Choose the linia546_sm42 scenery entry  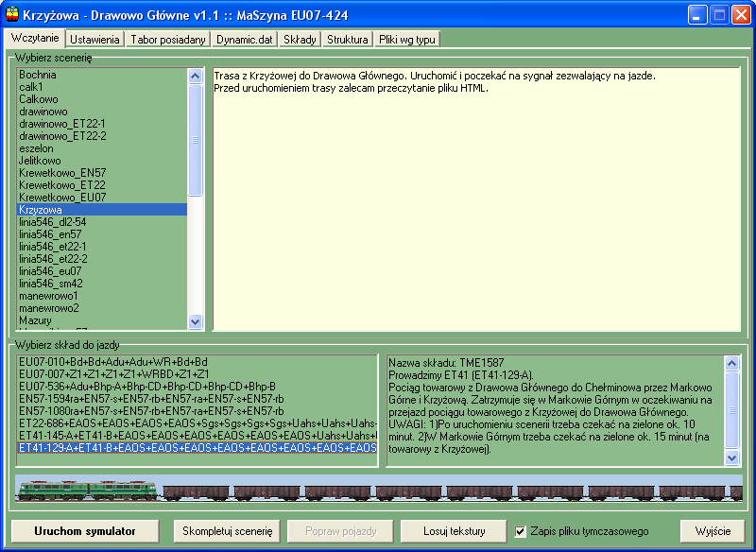coord(49,284)
